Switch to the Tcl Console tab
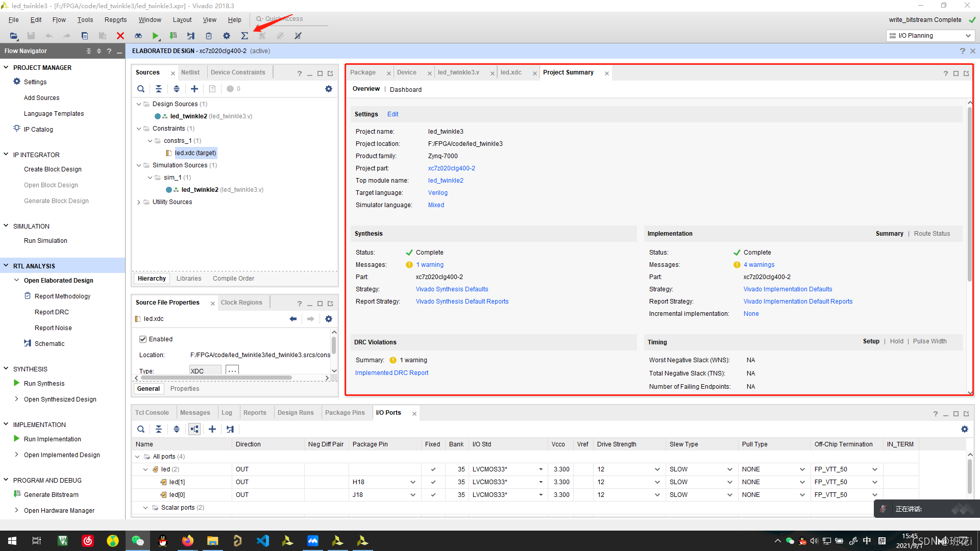The height and width of the screenshot is (551, 980). click(152, 412)
